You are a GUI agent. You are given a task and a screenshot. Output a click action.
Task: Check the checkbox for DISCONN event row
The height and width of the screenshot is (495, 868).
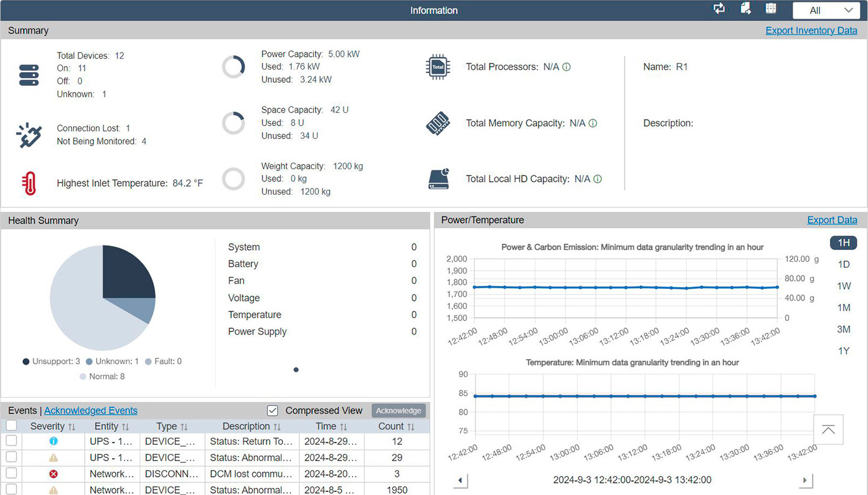(11, 474)
